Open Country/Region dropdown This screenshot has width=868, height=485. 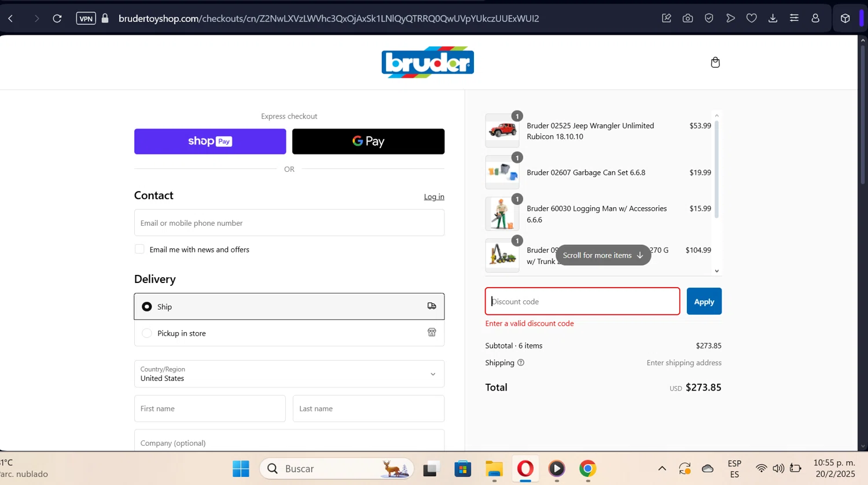click(x=289, y=374)
